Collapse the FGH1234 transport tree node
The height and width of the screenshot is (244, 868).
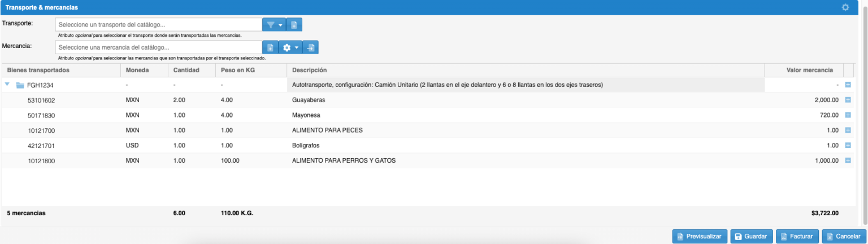tap(7, 85)
